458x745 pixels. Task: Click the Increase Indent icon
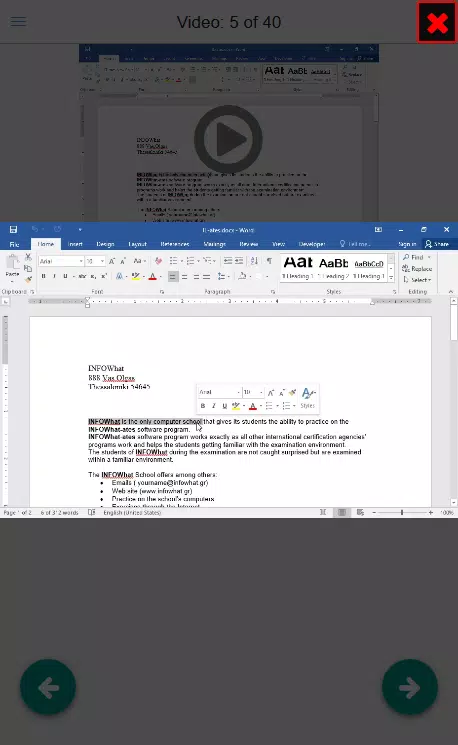(239, 261)
